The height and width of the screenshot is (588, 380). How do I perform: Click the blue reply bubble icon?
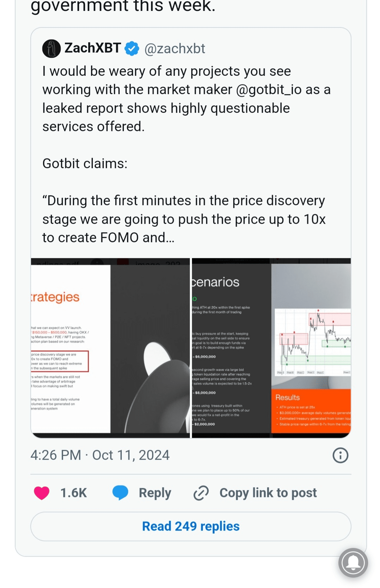pos(120,492)
